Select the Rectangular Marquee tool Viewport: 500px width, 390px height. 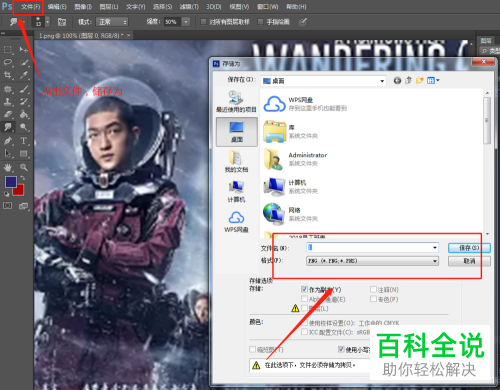coord(8,50)
